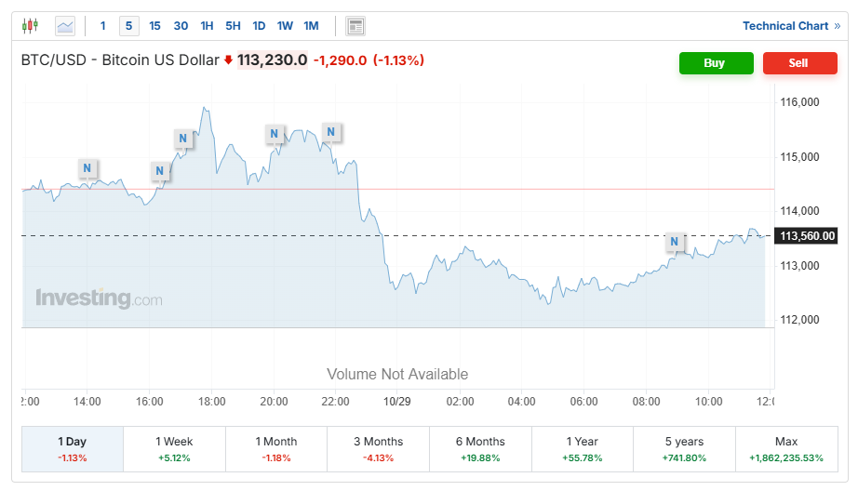Click the news marker at the 18:00 peak
Image resolution: width=858 pixels, height=504 pixels.
point(183,139)
